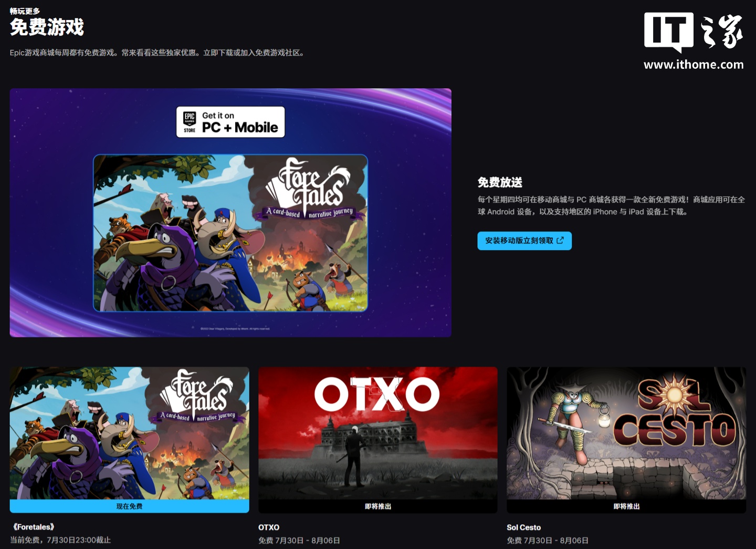This screenshot has height=549, width=756.
Task: Click the 免费放送 heading
Action: point(500,182)
